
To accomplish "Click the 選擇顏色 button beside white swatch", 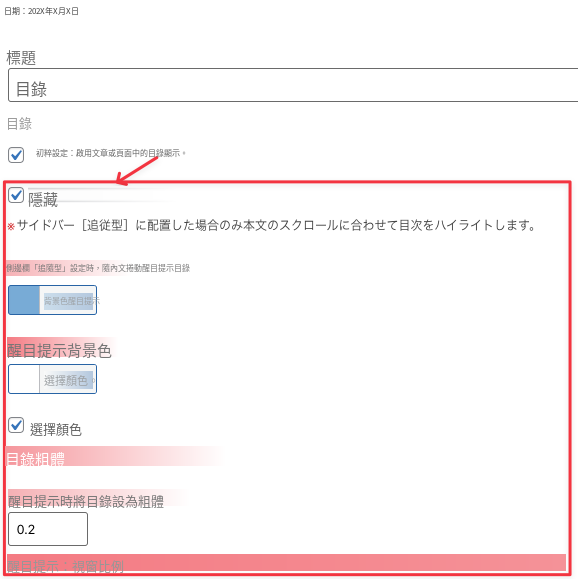I will tap(68, 380).
